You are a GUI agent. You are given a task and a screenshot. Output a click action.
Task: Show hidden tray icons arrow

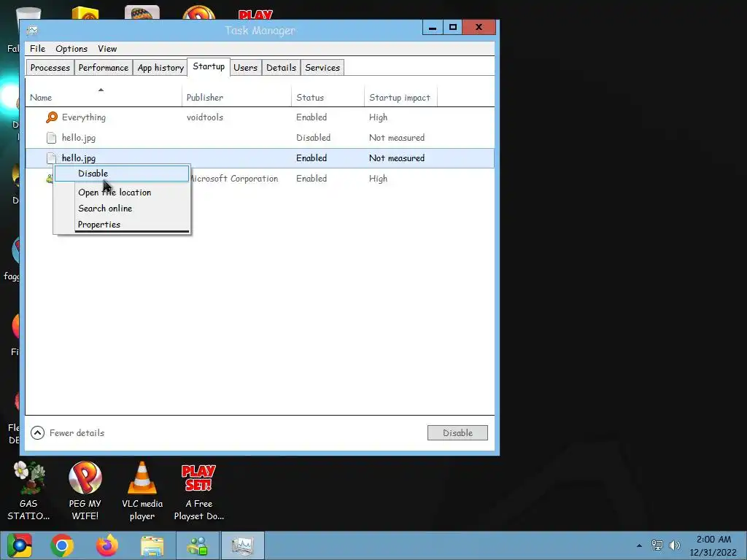point(639,545)
